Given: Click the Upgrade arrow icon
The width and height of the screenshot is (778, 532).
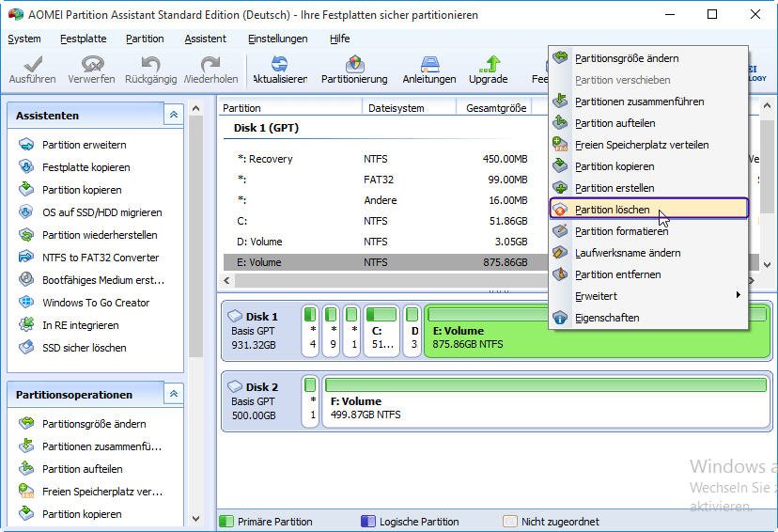Looking at the screenshot, I should pos(489,65).
